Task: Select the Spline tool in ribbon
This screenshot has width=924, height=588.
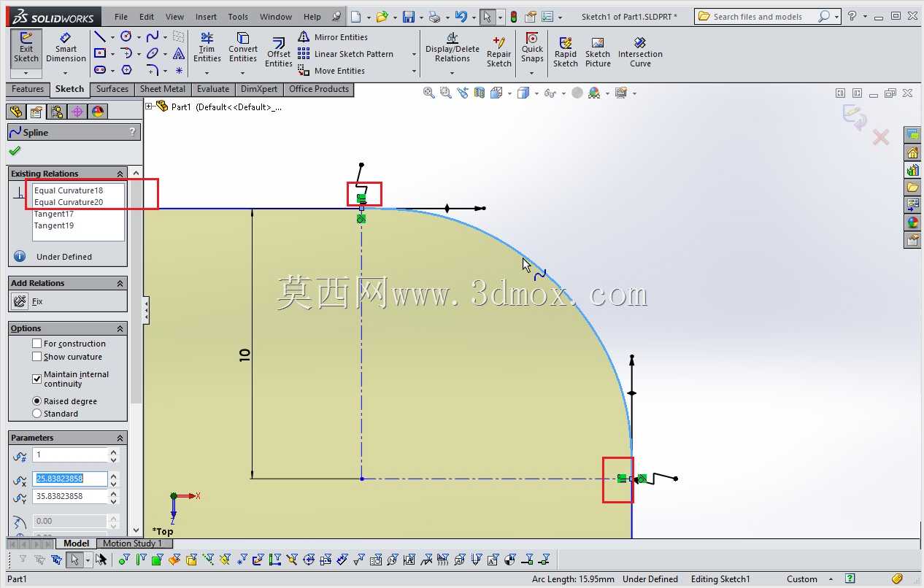Action: click(152, 36)
